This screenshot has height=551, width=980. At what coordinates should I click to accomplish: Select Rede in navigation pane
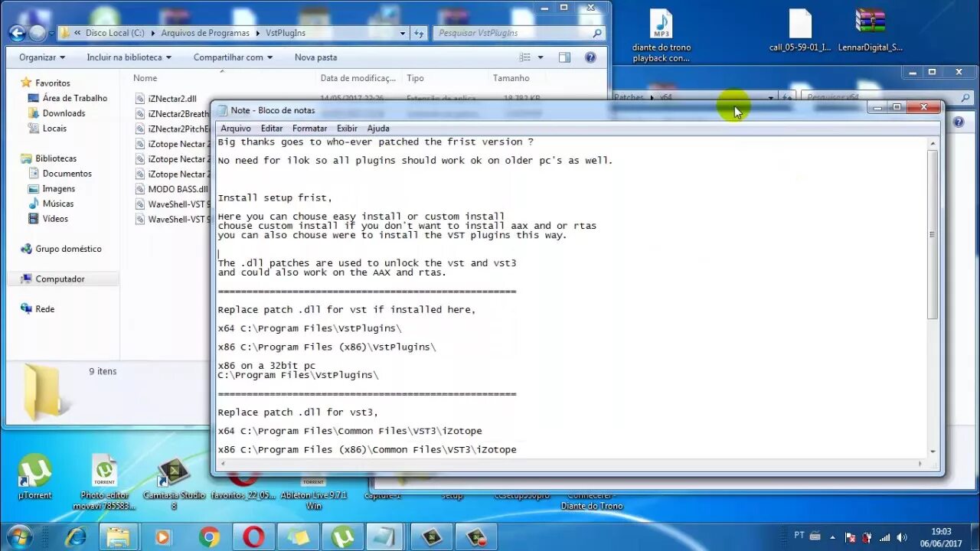tap(44, 309)
